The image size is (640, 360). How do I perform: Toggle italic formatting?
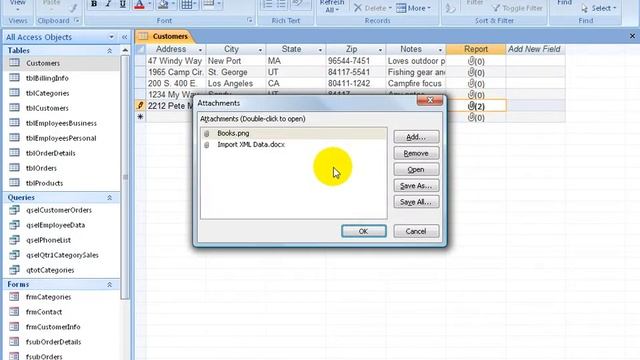(108, 4)
